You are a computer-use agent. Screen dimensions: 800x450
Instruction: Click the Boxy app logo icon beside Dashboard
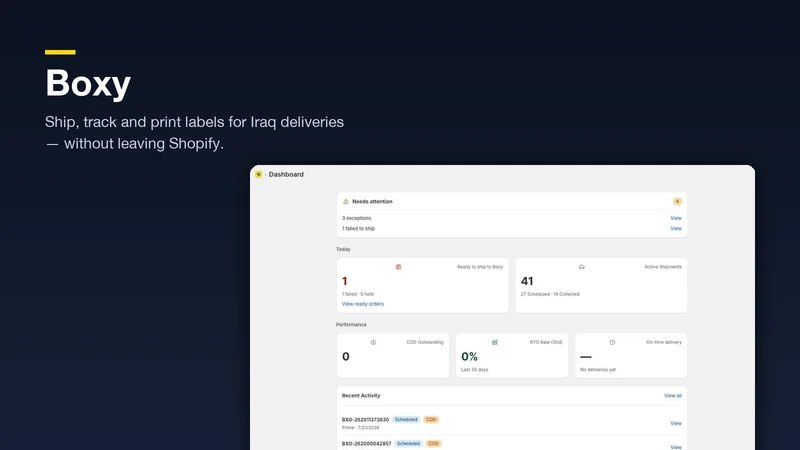[259, 174]
